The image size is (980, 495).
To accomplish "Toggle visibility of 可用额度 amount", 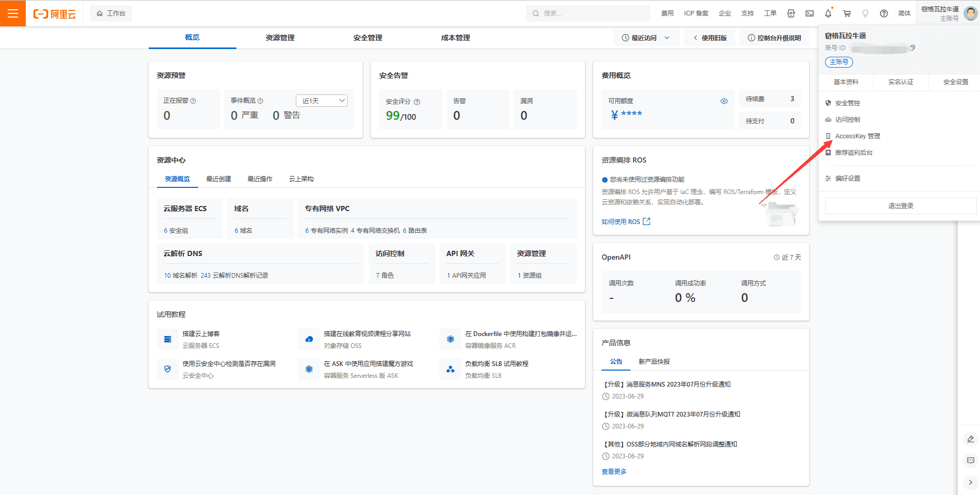I will 724,101.
